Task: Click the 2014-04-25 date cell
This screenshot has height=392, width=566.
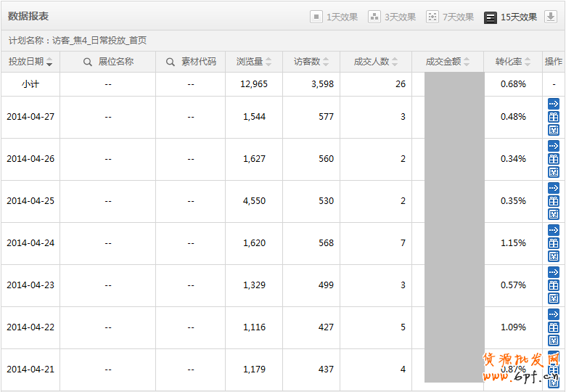Action: [x=30, y=201]
